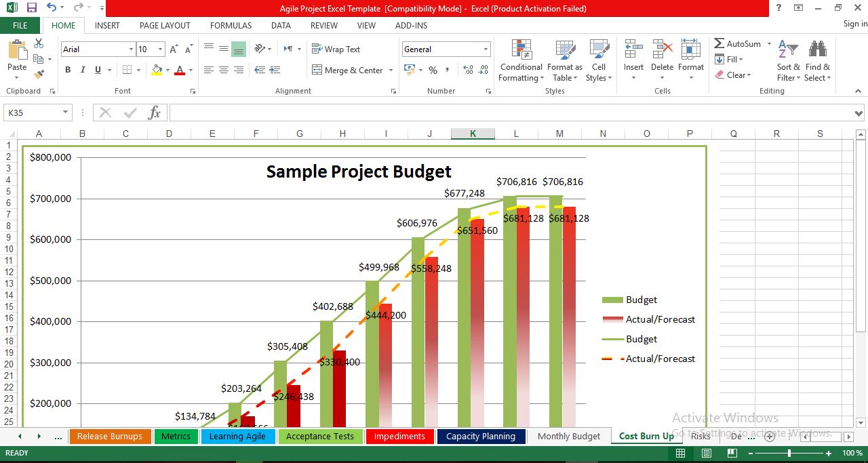This screenshot has width=868, height=463.
Task: Open the General number format dropdown
Action: pyautogui.click(x=486, y=49)
